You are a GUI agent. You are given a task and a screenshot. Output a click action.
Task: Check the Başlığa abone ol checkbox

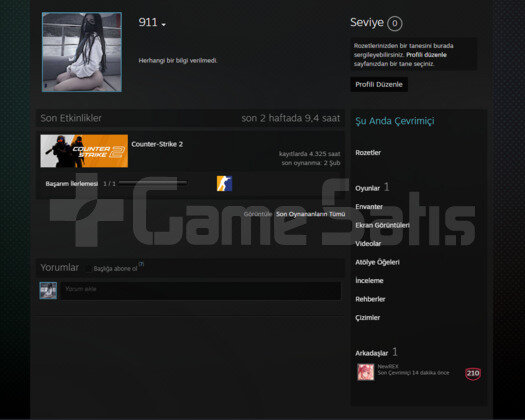click(88, 269)
